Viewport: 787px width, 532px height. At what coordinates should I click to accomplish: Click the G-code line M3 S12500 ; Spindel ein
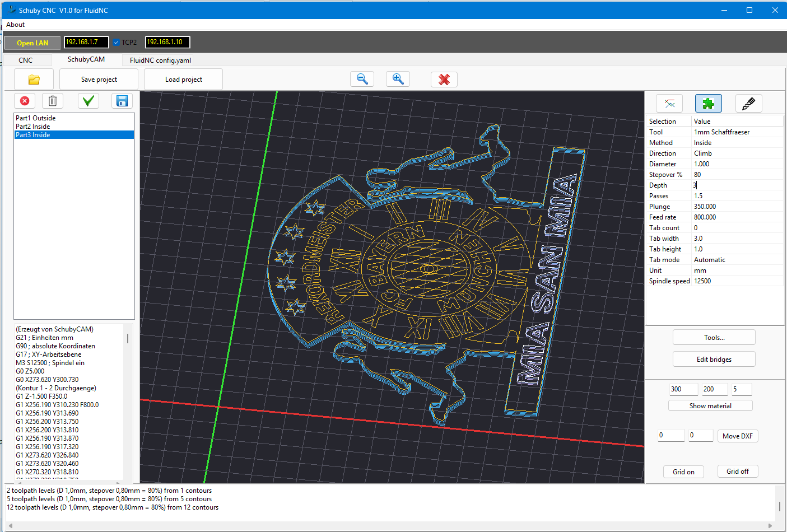50,363
